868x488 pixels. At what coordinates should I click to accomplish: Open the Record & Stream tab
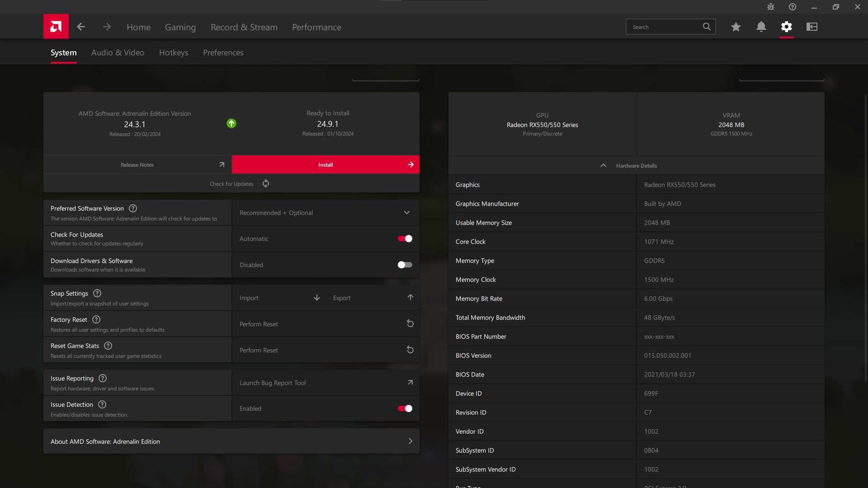[x=244, y=27]
